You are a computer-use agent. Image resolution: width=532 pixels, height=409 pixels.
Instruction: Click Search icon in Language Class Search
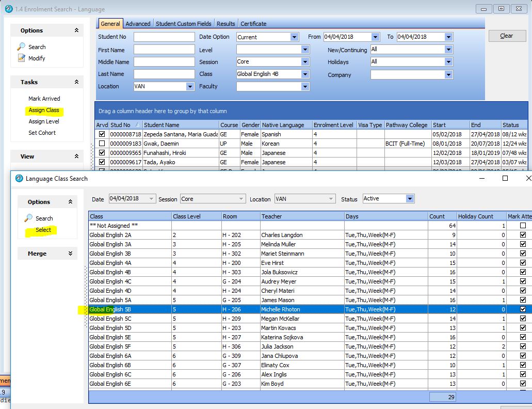pos(28,218)
